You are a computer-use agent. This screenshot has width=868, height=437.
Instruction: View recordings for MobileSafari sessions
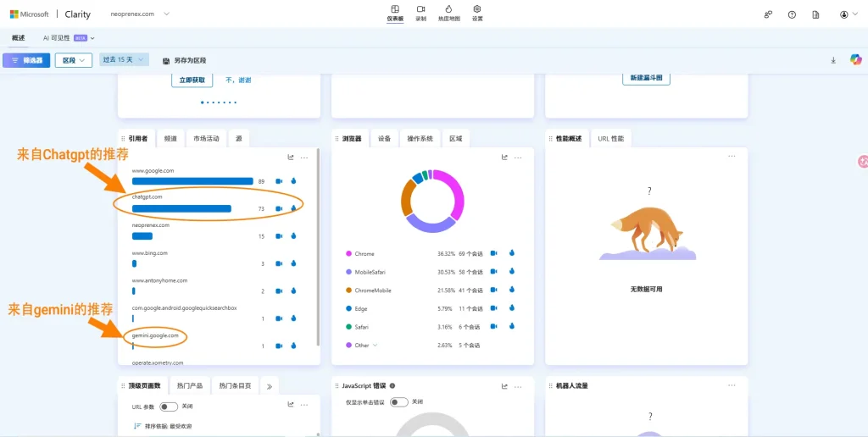click(x=494, y=272)
